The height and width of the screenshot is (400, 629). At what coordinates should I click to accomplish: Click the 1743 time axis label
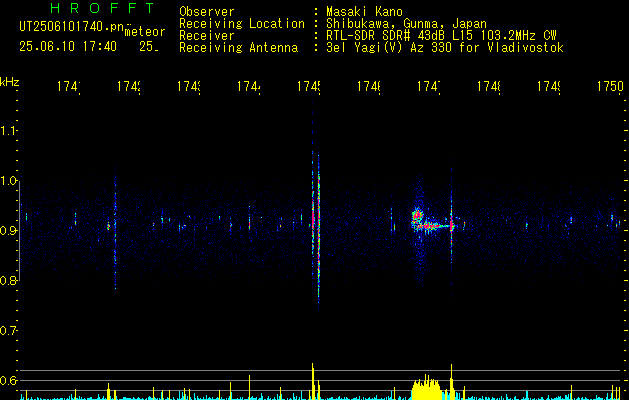[189, 86]
